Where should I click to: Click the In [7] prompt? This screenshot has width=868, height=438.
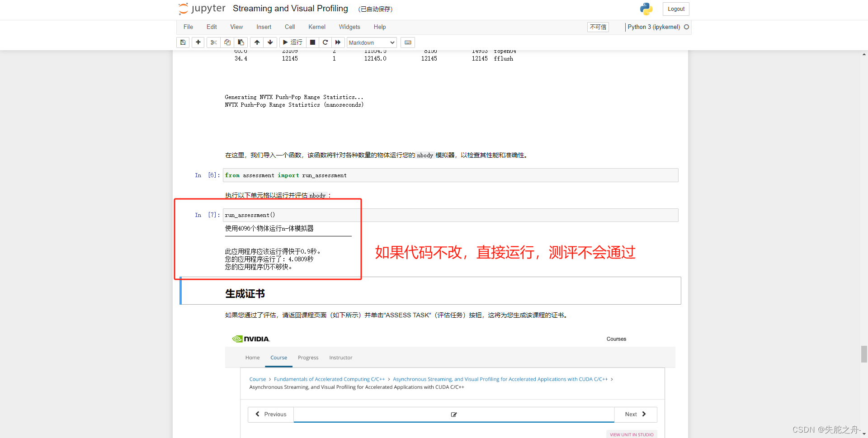point(208,215)
